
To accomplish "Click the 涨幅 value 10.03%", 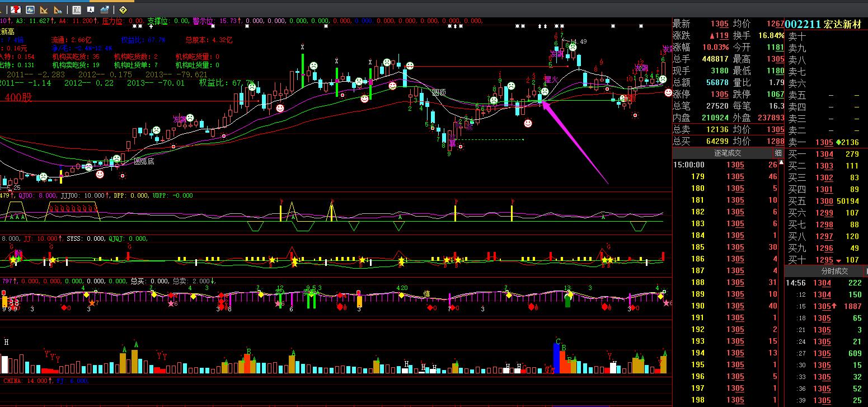I will pos(716,48).
